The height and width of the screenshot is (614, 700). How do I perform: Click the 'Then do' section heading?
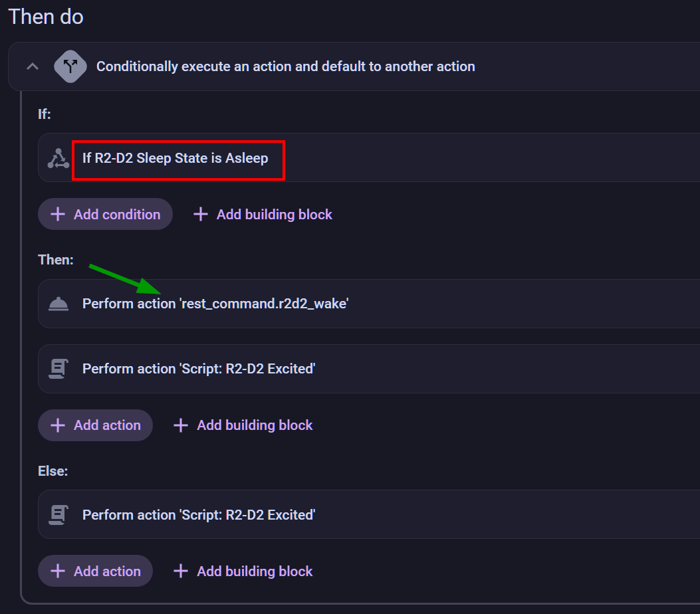[46, 17]
